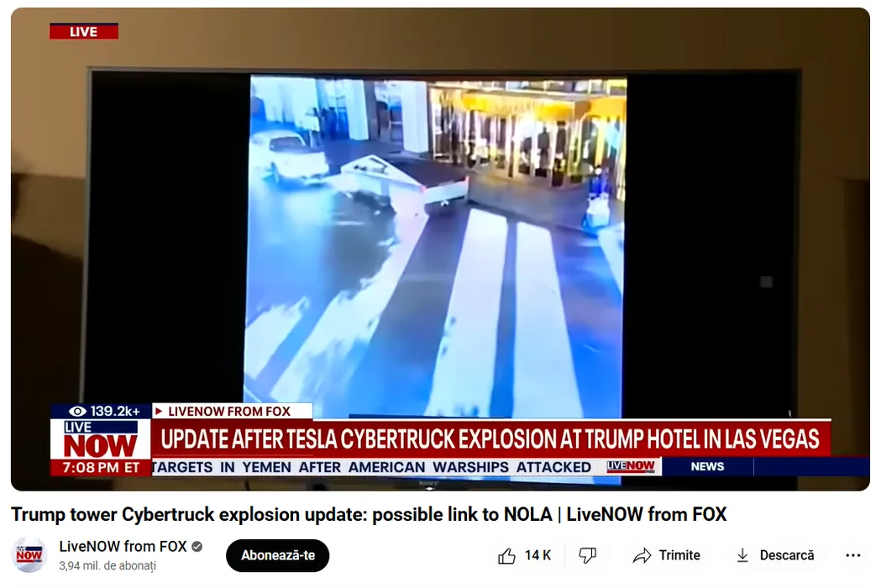
Task: Click the LIVE NOW logo with 7:08 PM ET
Action: (x=101, y=447)
